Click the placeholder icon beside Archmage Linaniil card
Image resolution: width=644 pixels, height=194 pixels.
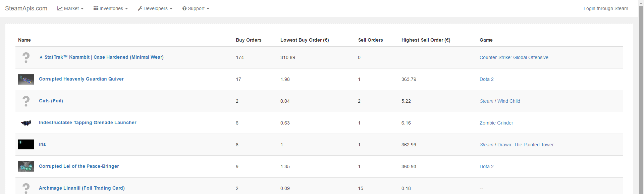(x=26, y=188)
